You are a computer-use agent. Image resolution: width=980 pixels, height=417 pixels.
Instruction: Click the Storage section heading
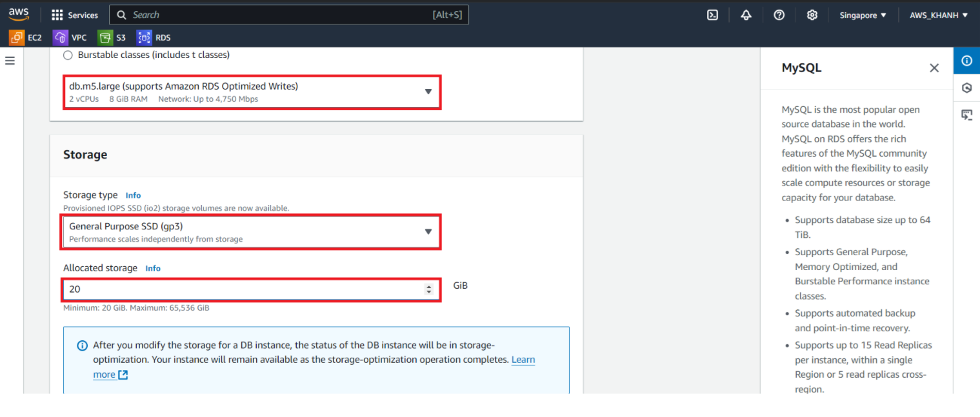[x=85, y=155]
